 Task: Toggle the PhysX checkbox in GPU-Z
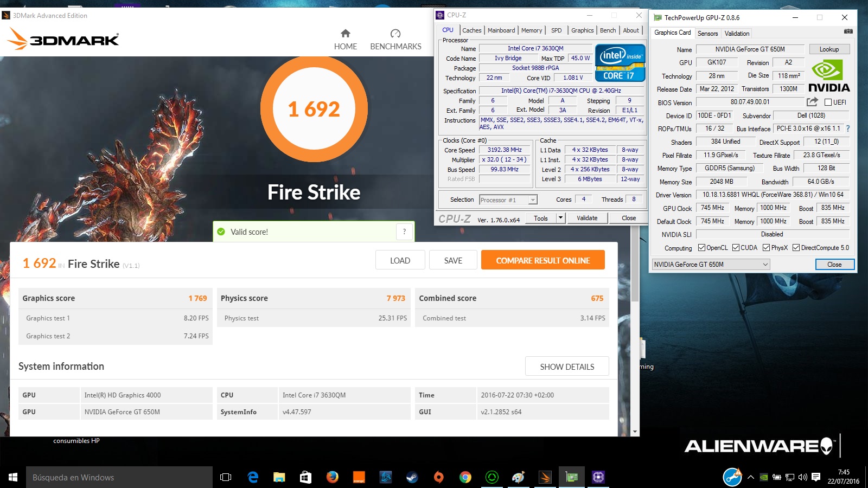coord(766,248)
